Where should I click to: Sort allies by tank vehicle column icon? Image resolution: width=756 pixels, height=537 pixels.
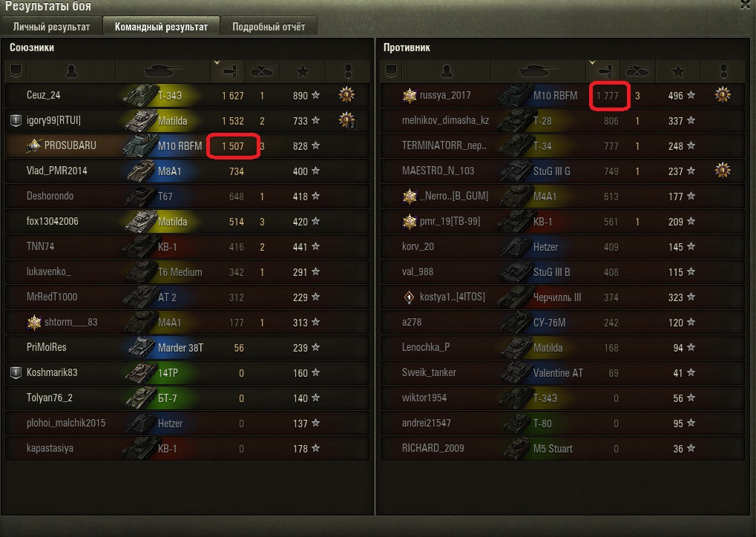[x=163, y=71]
